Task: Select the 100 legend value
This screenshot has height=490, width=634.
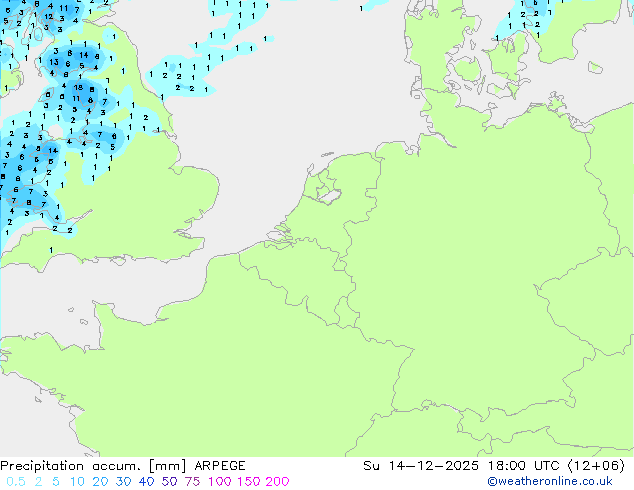Action: click(x=220, y=482)
